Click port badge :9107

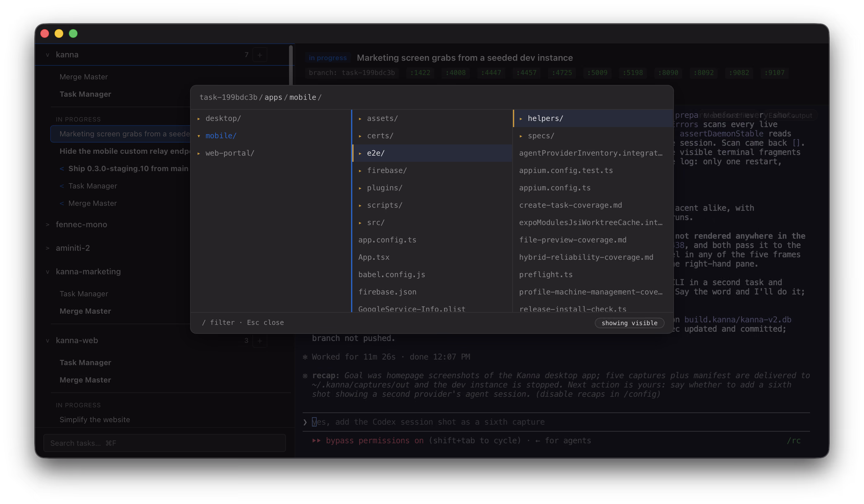click(774, 73)
